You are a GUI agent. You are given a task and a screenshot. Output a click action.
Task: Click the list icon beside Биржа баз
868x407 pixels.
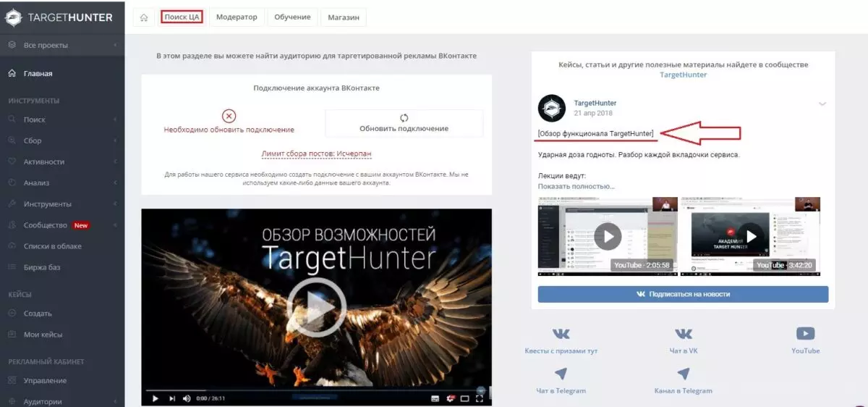click(x=12, y=267)
